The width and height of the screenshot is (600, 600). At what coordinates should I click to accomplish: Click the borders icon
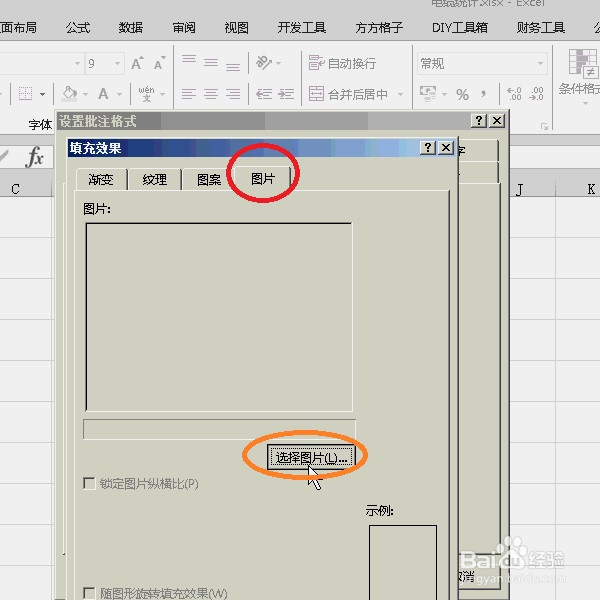[25, 94]
